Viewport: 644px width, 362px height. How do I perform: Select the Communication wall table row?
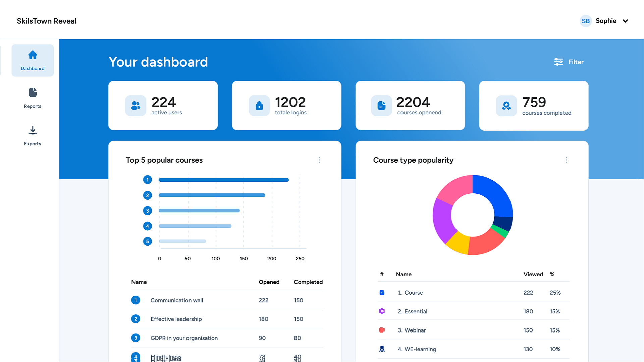(176, 300)
